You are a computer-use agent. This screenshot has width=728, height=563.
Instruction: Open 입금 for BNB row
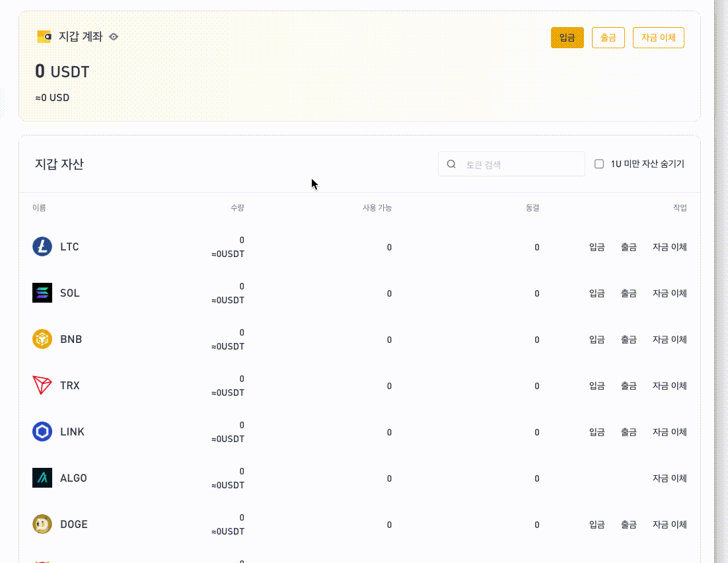(x=597, y=340)
